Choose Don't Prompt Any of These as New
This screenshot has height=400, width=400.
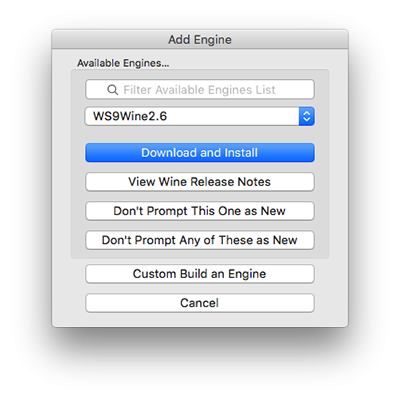200,240
